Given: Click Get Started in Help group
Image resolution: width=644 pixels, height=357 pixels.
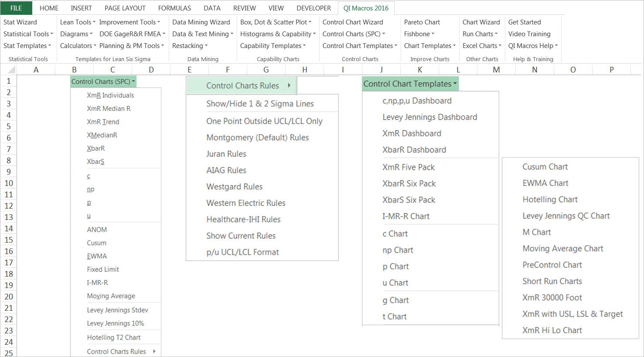Looking at the screenshot, I should click(x=524, y=22).
